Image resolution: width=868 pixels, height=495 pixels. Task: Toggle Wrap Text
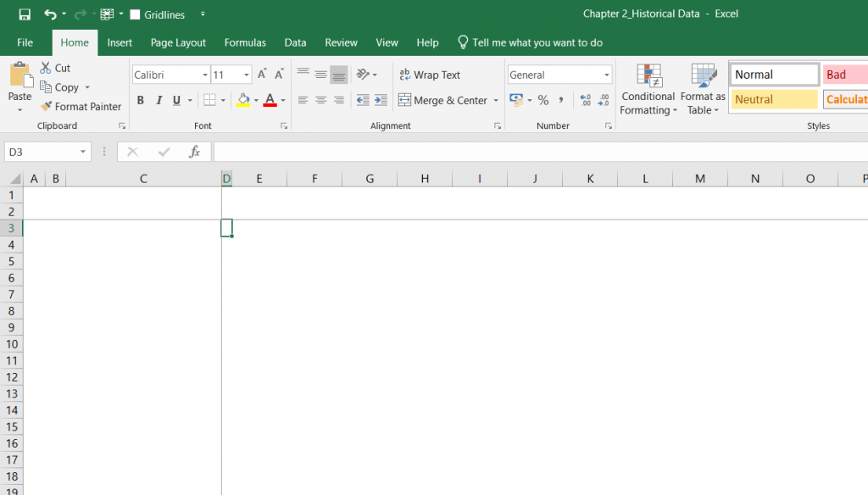(x=429, y=74)
